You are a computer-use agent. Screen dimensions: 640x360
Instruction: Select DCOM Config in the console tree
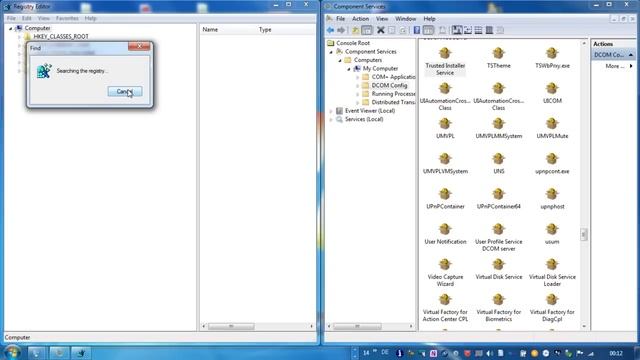click(x=389, y=86)
